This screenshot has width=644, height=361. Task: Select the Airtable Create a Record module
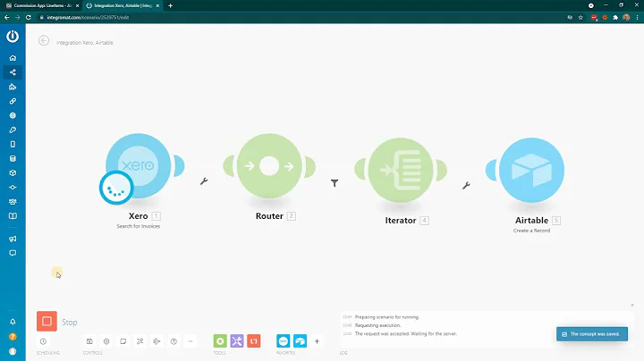(x=531, y=170)
